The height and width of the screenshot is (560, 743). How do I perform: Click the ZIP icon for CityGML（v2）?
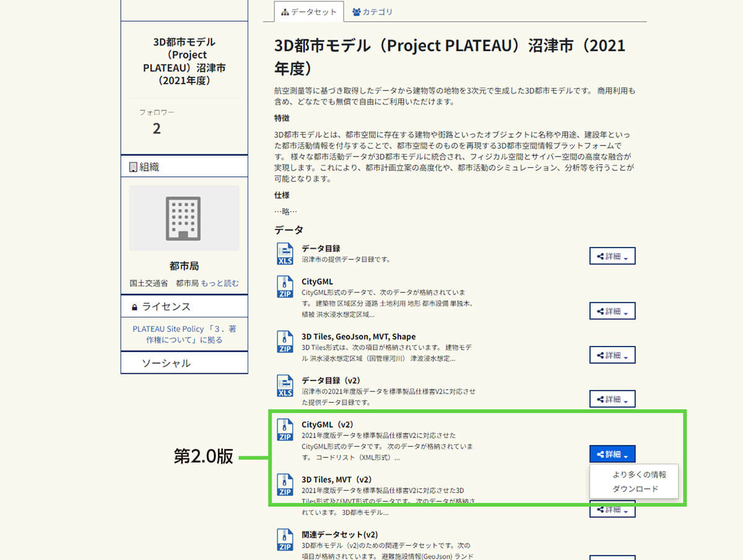pyautogui.click(x=285, y=429)
